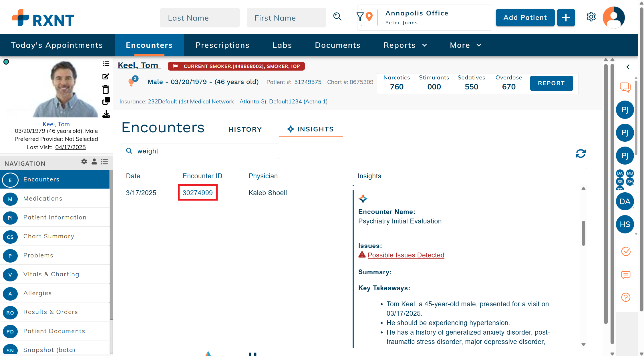Click the Keel, Tom header name link
The image size is (644, 356).
139,65
